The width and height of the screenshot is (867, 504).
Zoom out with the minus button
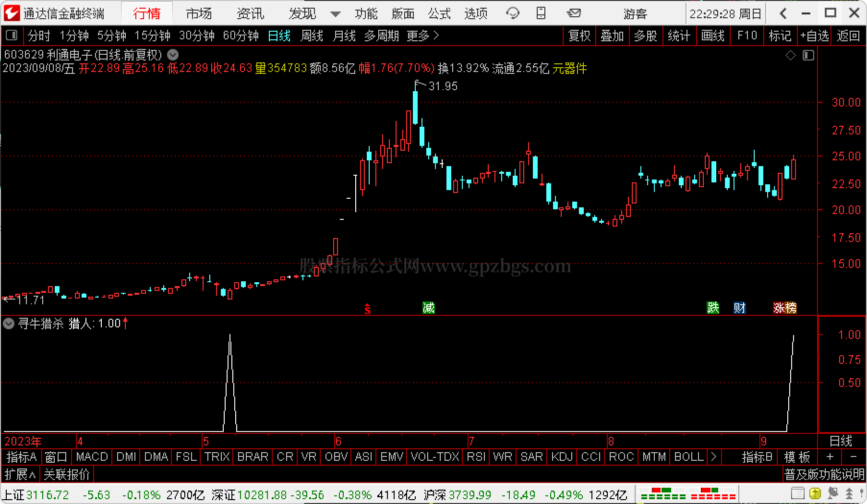coord(854,457)
